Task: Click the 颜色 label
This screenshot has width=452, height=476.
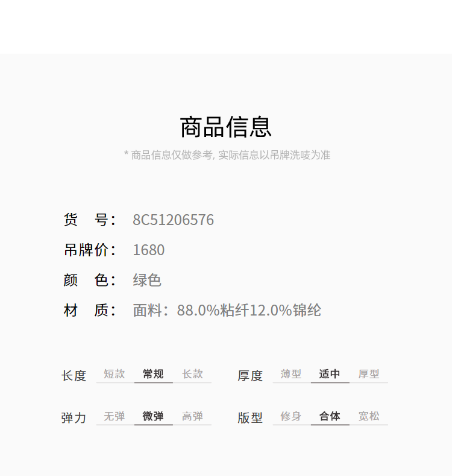Action: pyautogui.click(x=90, y=280)
